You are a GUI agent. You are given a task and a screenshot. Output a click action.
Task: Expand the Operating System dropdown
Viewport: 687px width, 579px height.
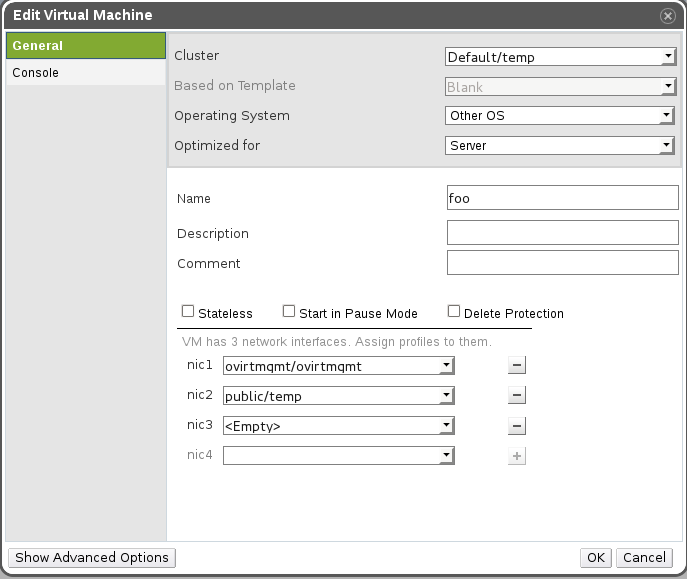click(561, 116)
